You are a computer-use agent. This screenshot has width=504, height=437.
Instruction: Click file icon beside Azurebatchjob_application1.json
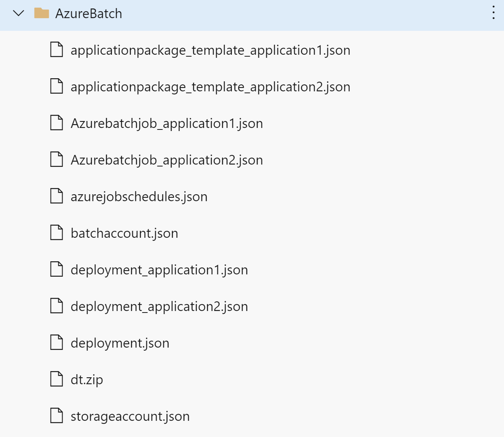(57, 123)
